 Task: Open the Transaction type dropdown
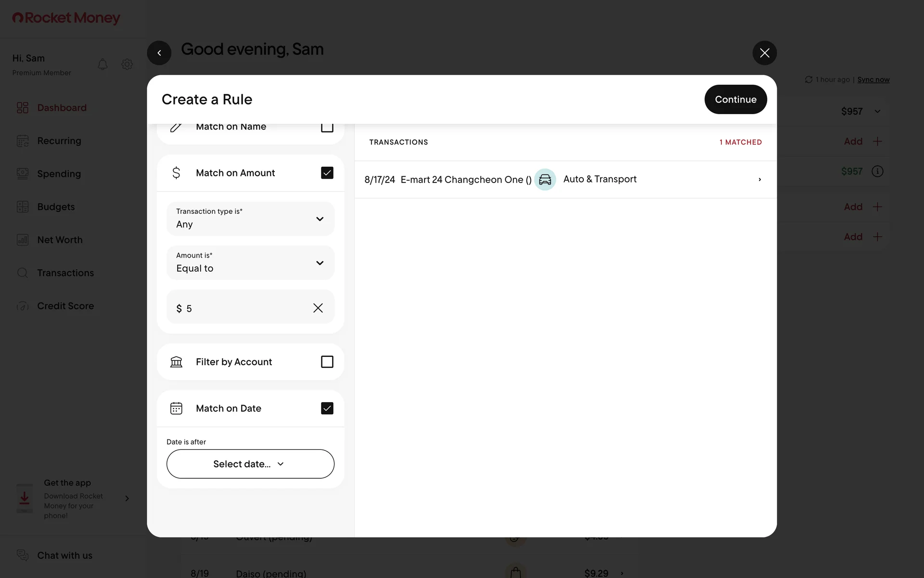pyautogui.click(x=250, y=219)
